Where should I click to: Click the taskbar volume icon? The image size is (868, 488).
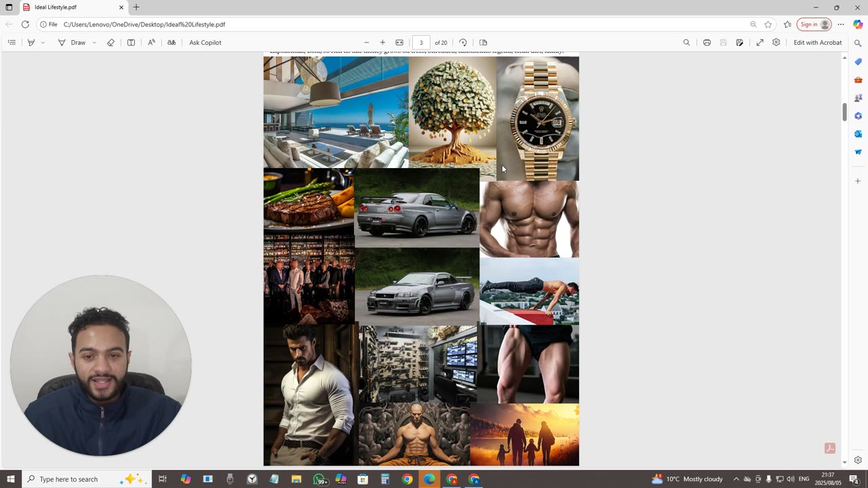click(791, 479)
